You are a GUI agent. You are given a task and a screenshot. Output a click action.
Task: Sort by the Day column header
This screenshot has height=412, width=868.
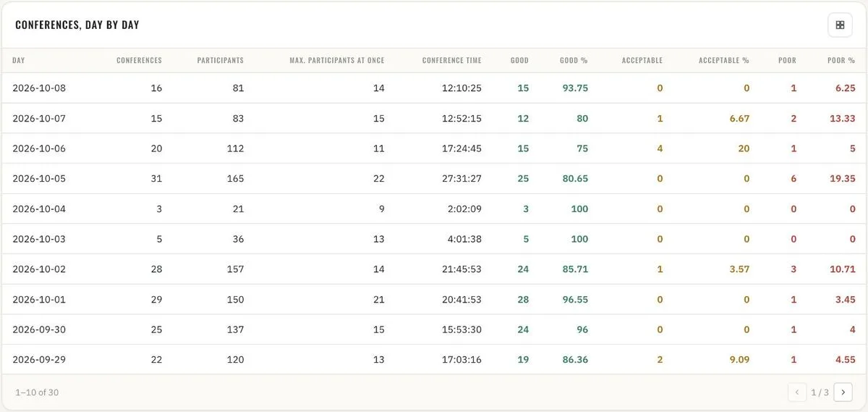coord(19,60)
